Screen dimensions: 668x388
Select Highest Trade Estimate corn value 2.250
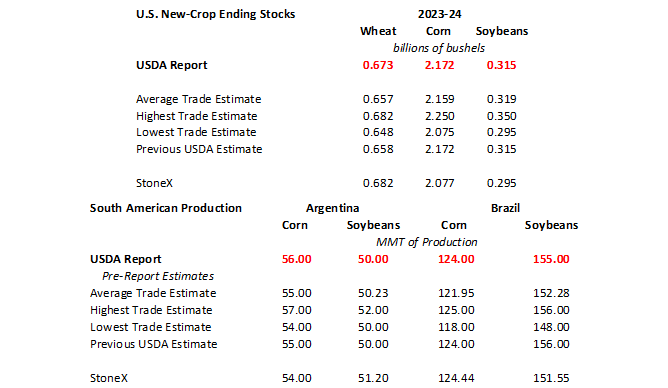click(x=439, y=116)
